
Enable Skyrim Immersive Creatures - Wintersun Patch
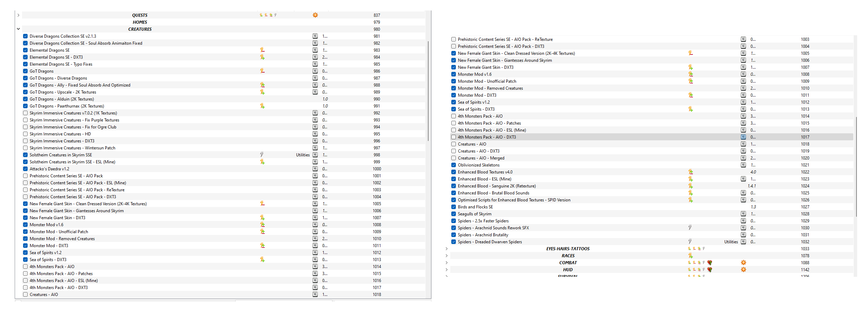coord(25,148)
